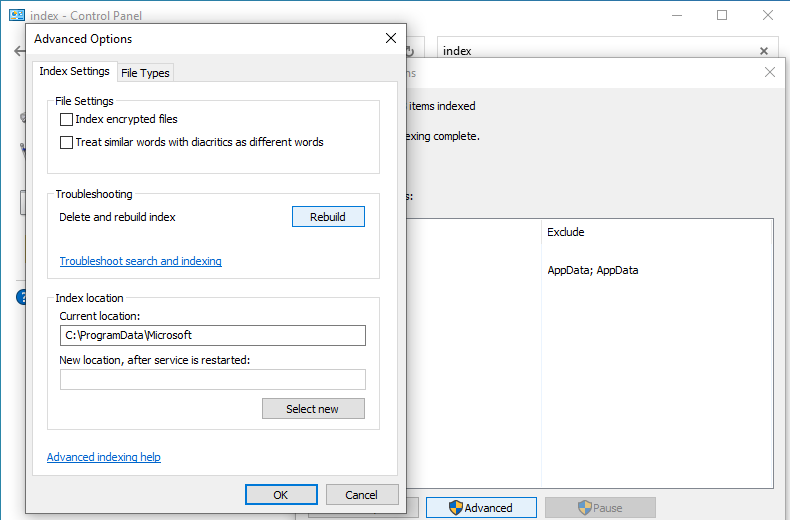
Task: Open Troubleshoot search and indexing link
Action: pyautogui.click(x=140, y=261)
